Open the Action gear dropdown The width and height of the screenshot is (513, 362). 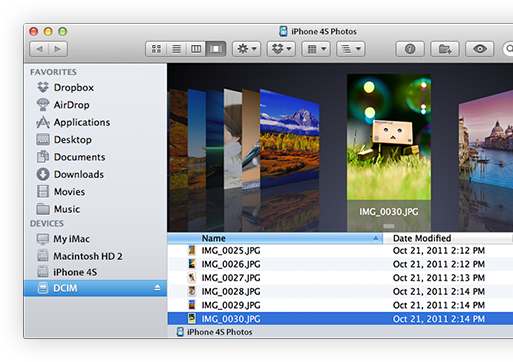(246, 49)
